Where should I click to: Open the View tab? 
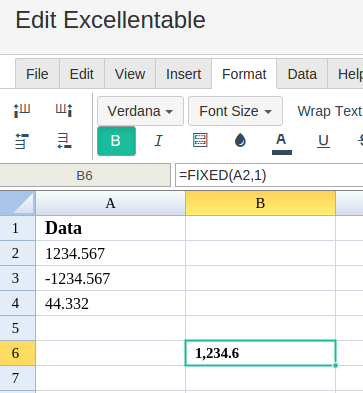130,74
